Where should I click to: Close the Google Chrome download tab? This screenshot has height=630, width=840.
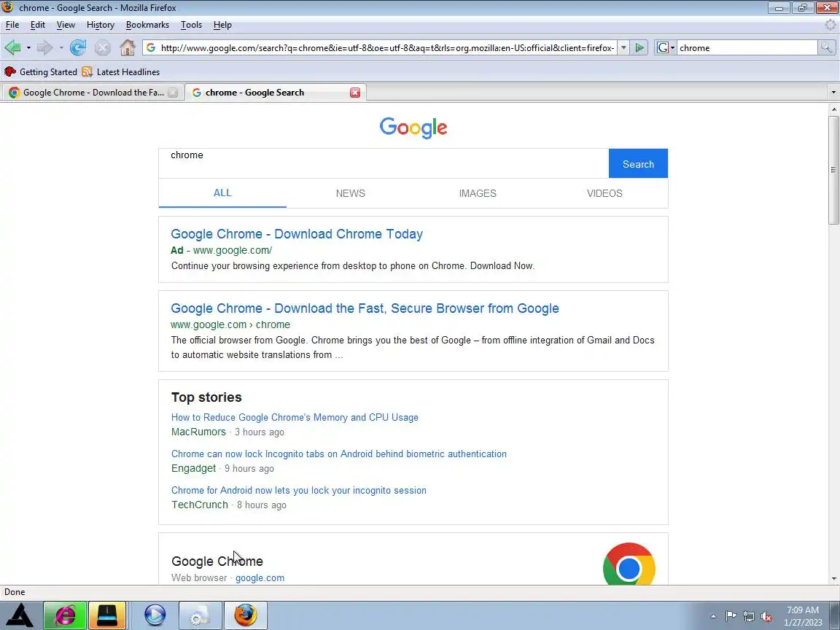pyautogui.click(x=173, y=93)
